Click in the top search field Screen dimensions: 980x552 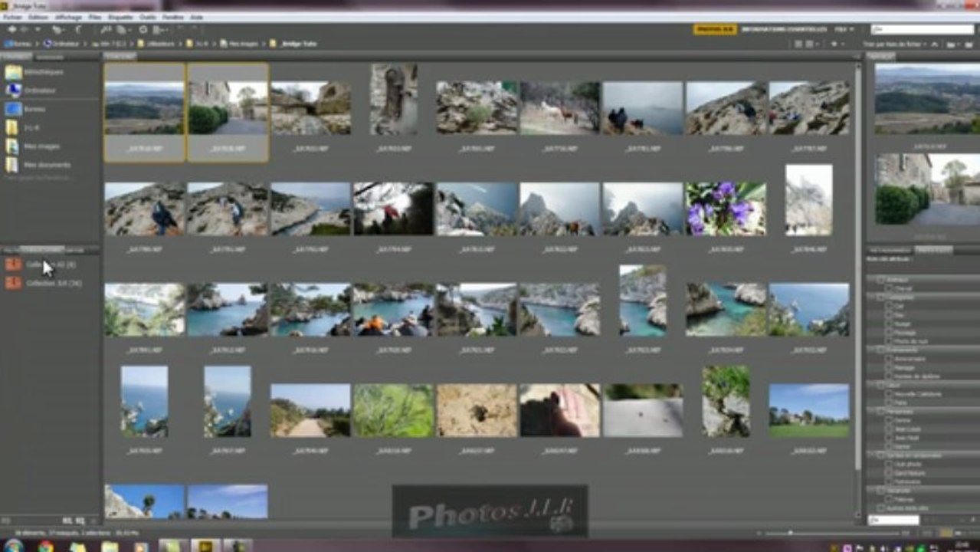pos(923,29)
